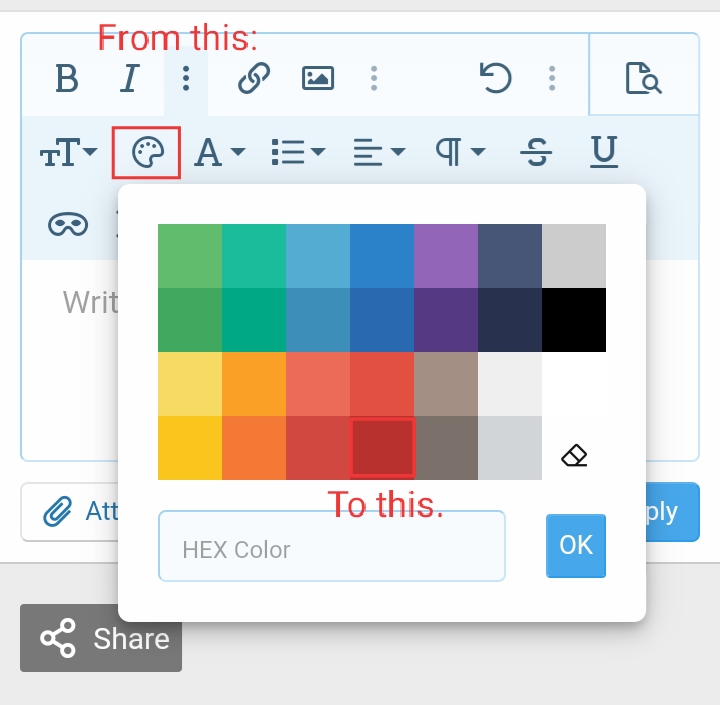
Task: Click the OK button
Action: click(x=576, y=545)
